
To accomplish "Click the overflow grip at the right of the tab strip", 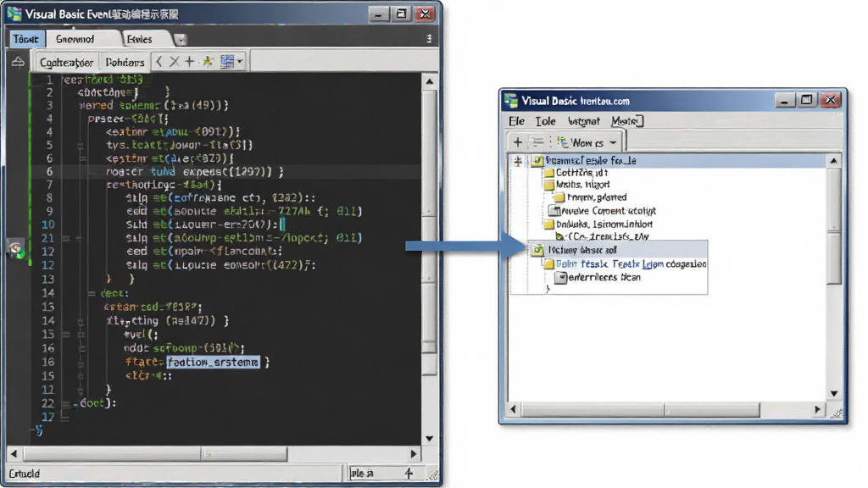I will pyautogui.click(x=429, y=39).
